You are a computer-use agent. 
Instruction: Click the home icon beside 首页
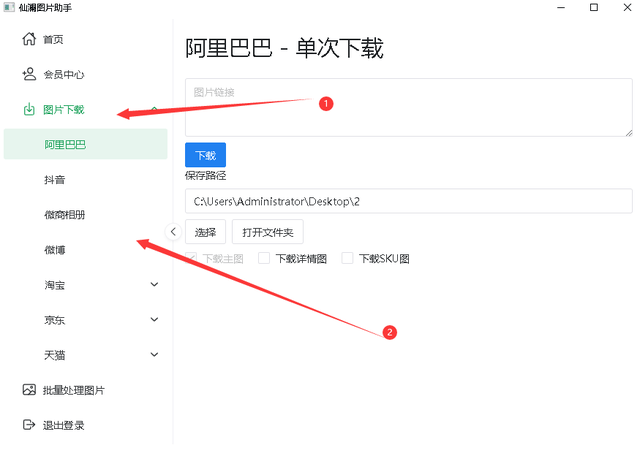coord(29,39)
